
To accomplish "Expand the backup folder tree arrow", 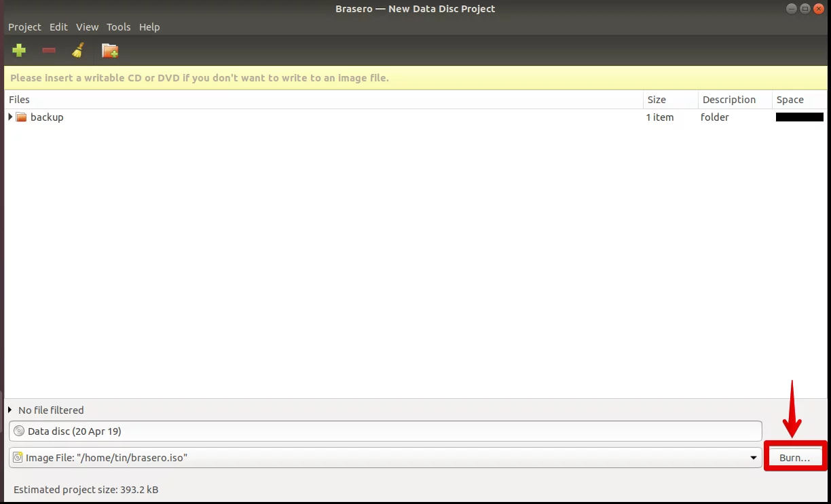I will point(10,117).
